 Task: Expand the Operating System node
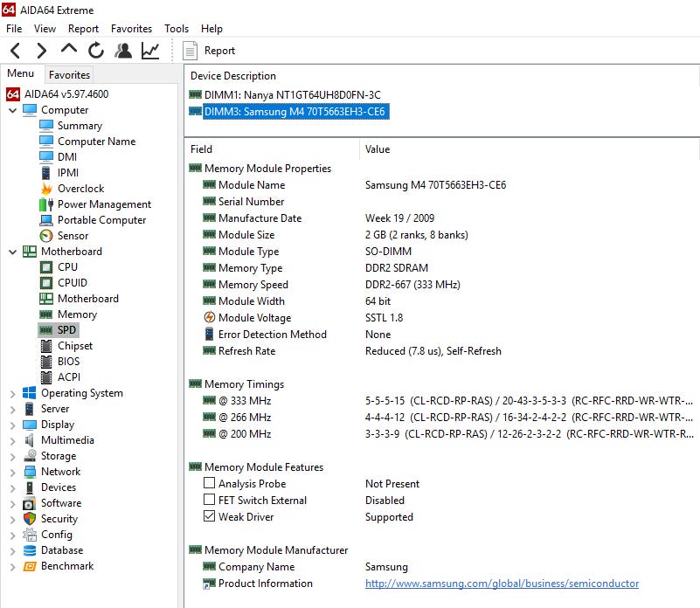(12, 393)
